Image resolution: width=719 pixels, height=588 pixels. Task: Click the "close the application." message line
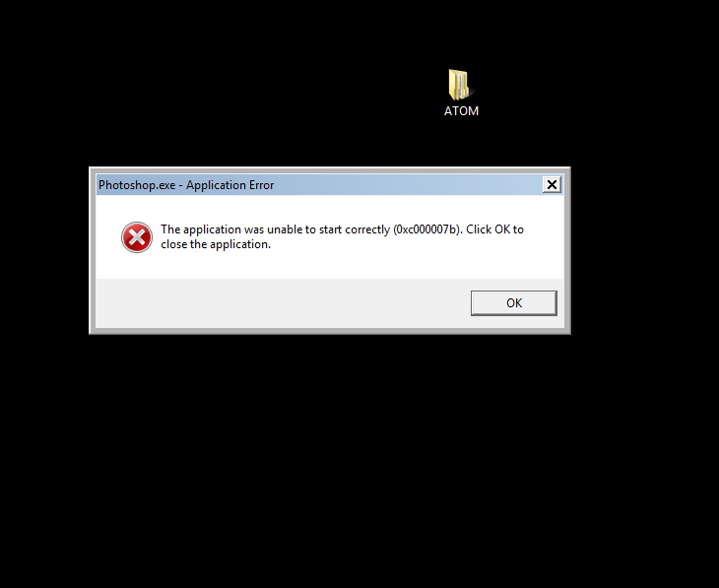(216, 244)
